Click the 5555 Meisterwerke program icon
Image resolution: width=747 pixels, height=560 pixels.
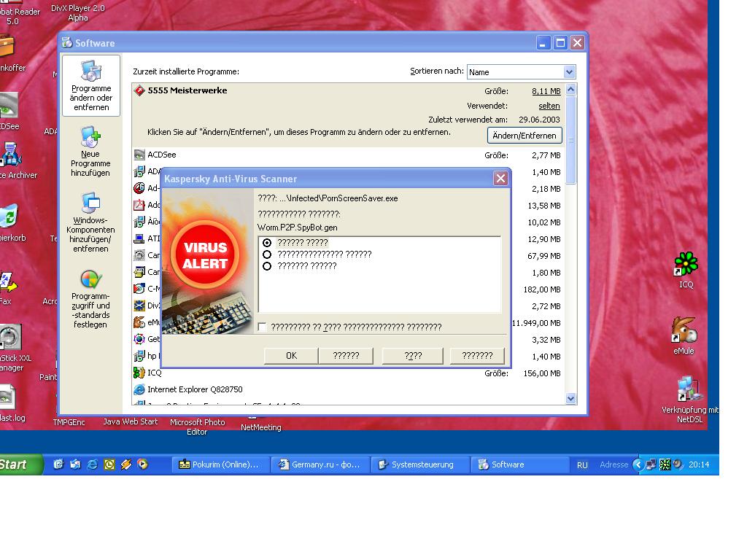[x=139, y=90]
